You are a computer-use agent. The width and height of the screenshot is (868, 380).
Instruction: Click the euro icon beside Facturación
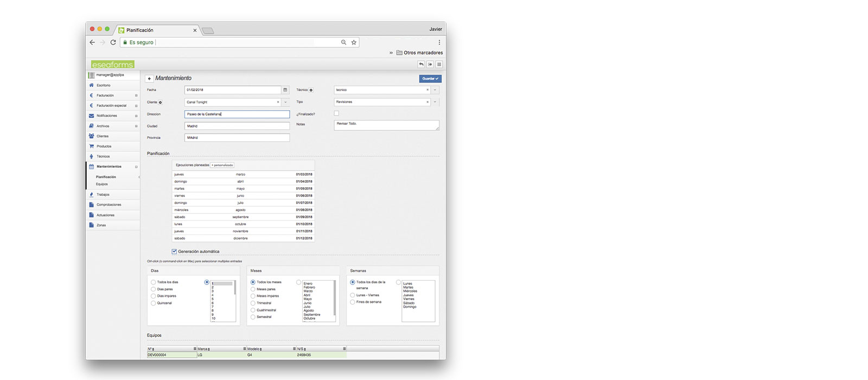(91, 96)
